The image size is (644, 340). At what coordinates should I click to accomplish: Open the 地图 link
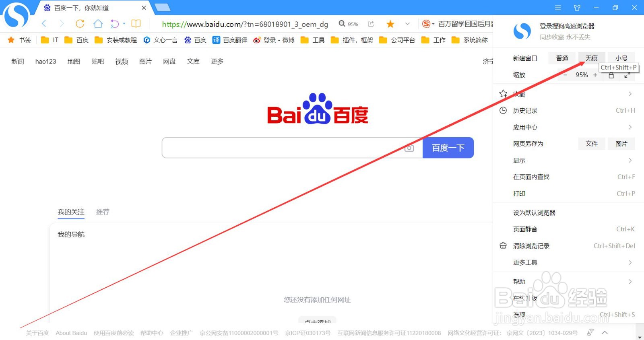click(x=74, y=61)
